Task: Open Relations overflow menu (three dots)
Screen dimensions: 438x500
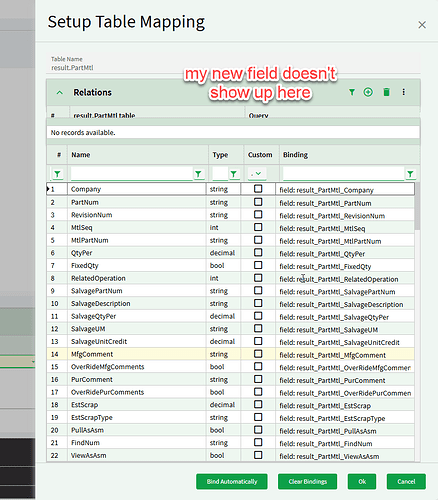Action: pos(404,92)
